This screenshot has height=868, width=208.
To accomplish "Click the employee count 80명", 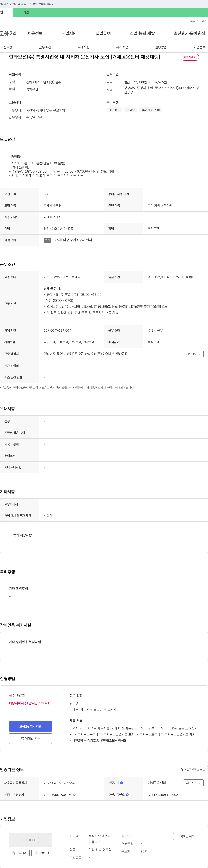I will click(x=144, y=851).
